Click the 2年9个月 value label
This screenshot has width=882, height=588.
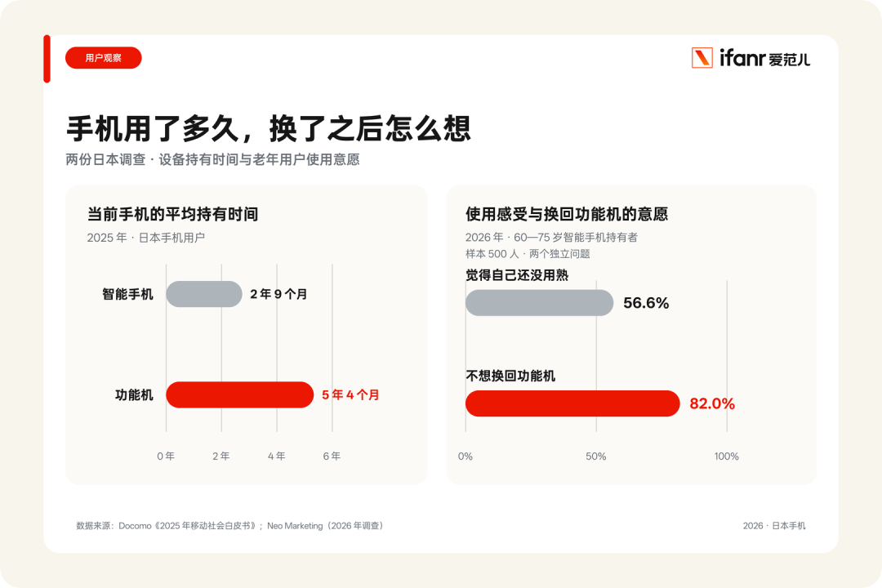278,294
